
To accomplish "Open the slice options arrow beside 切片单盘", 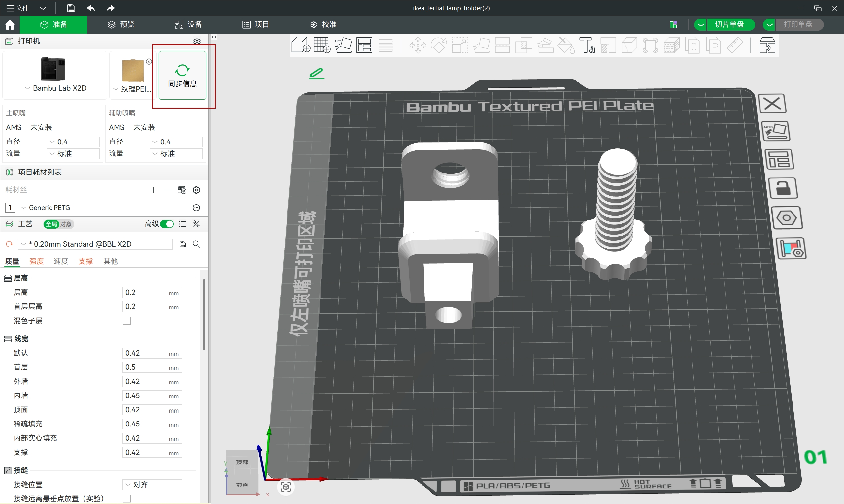I will [x=700, y=24].
